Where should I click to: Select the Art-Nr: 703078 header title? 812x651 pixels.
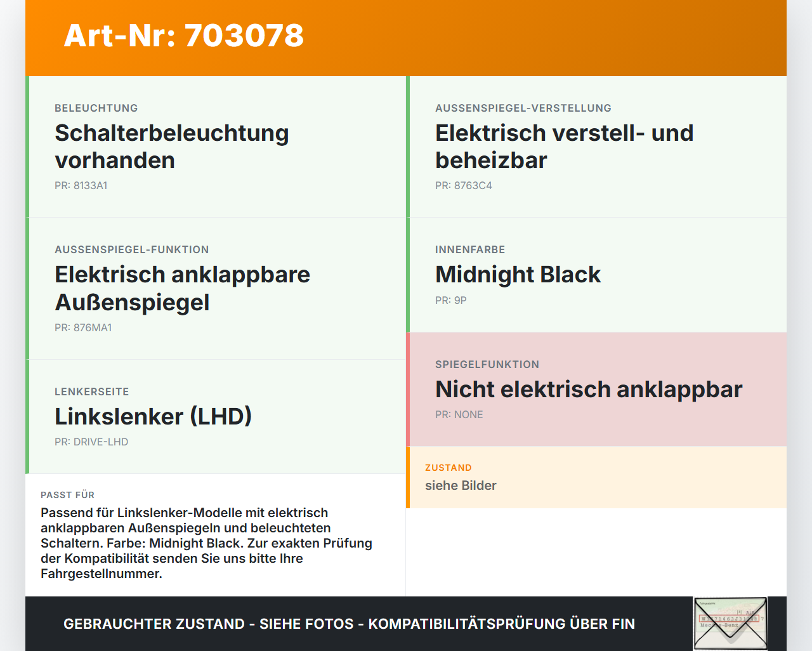click(184, 36)
